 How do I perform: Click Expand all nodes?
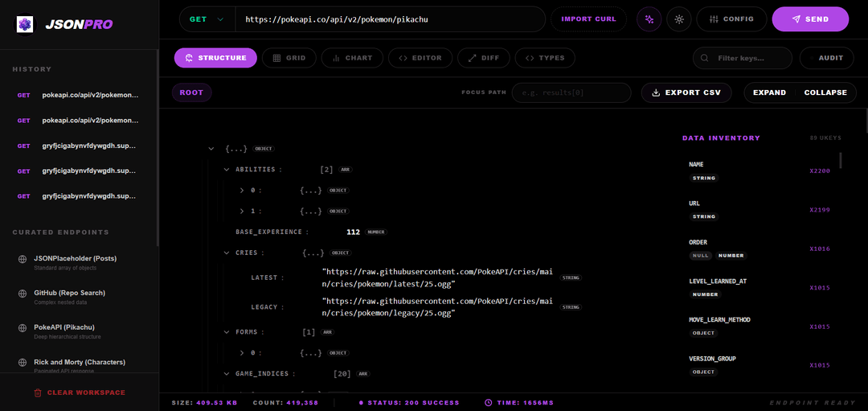point(769,92)
